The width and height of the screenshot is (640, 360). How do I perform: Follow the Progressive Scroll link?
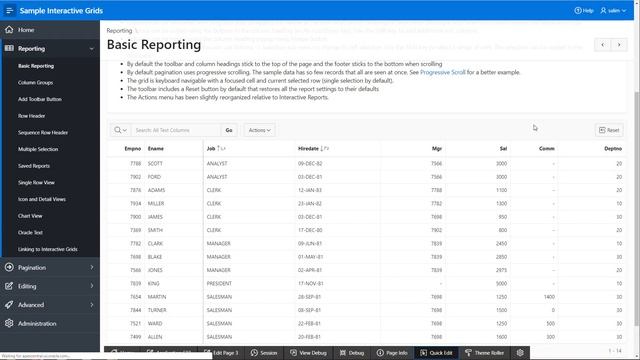click(442, 72)
